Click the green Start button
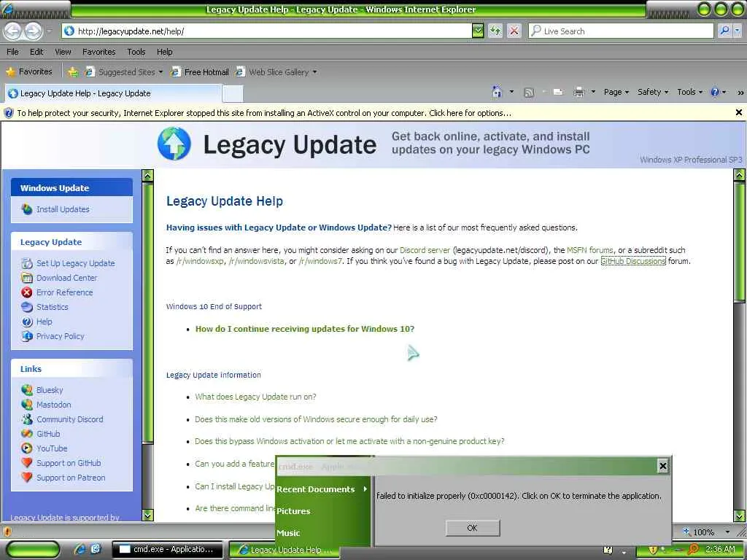The width and height of the screenshot is (747, 560). coord(34,550)
